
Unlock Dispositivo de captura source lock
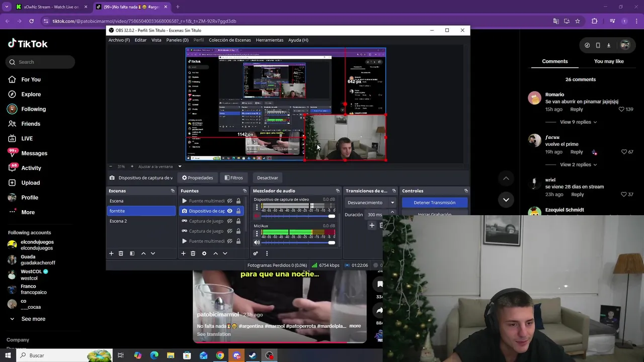click(x=238, y=211)
